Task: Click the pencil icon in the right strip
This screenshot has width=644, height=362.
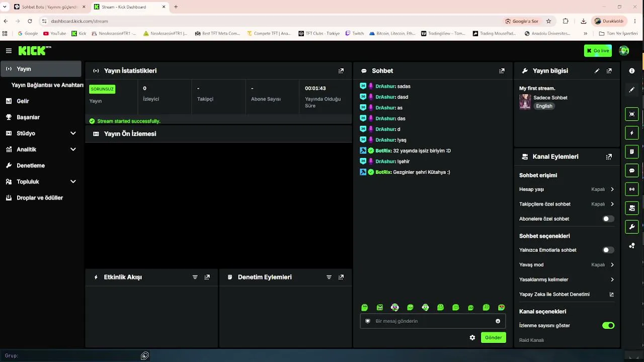Action: (632, 89)
